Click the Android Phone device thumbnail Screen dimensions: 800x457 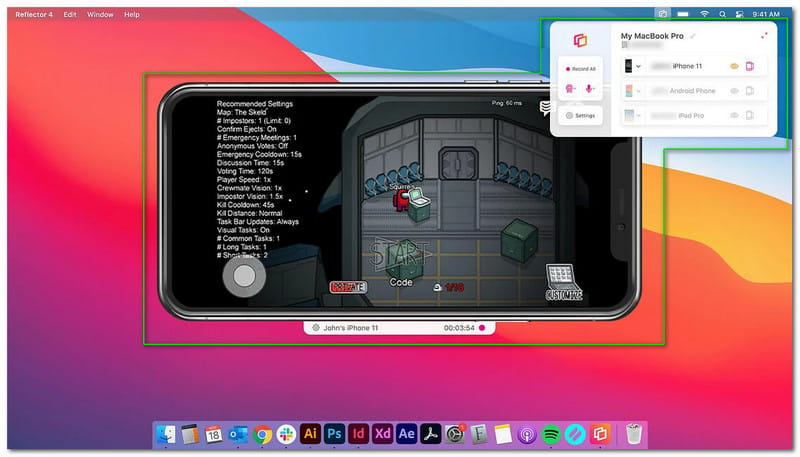[629, 91]
